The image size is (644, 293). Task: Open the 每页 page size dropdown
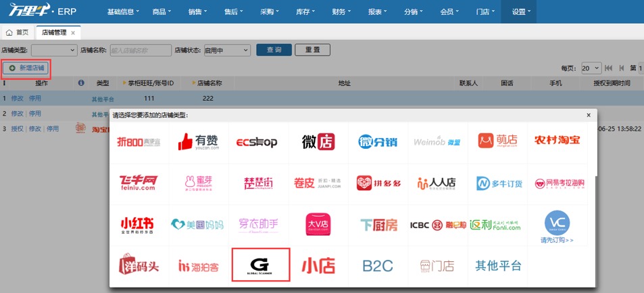pos(591,68)
